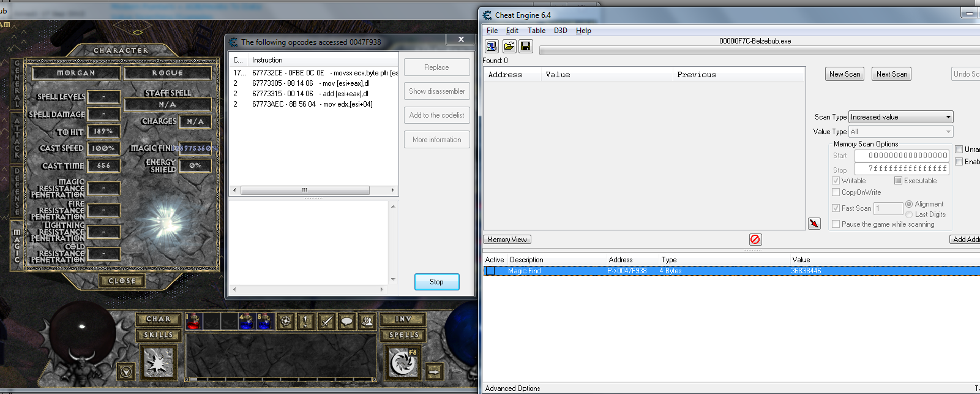This screenshot has width=980, height=394.
Task: Open the INV panel in game
Action: click(x=404, y=319)
